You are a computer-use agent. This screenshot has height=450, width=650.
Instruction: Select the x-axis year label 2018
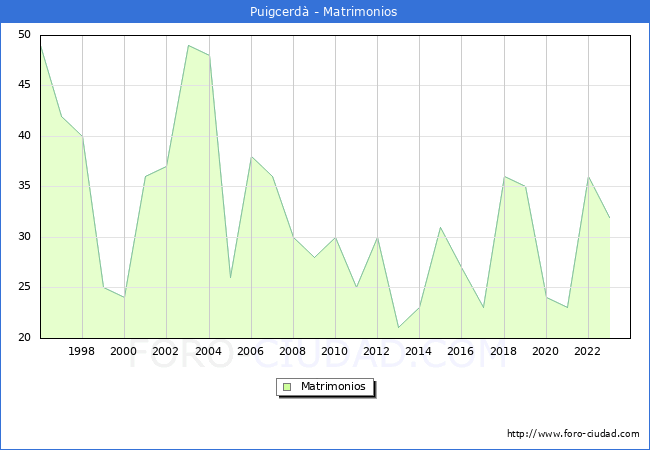tap(504, 351)
